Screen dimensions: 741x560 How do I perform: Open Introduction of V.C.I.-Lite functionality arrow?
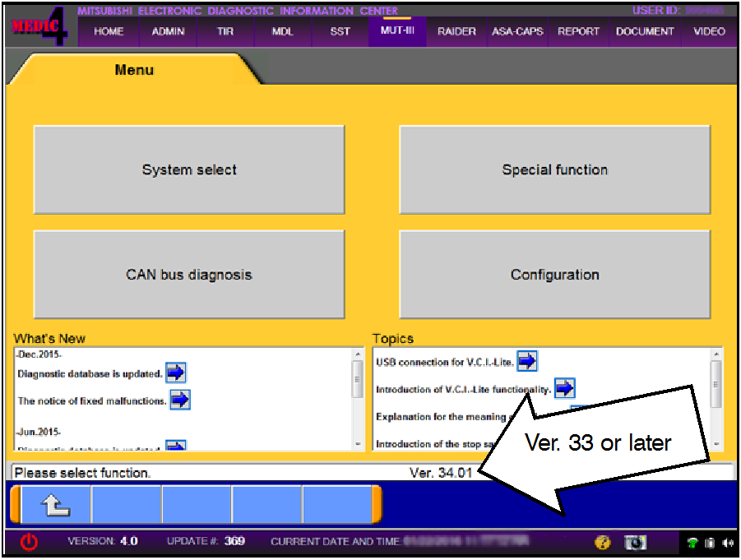point(565,388)
